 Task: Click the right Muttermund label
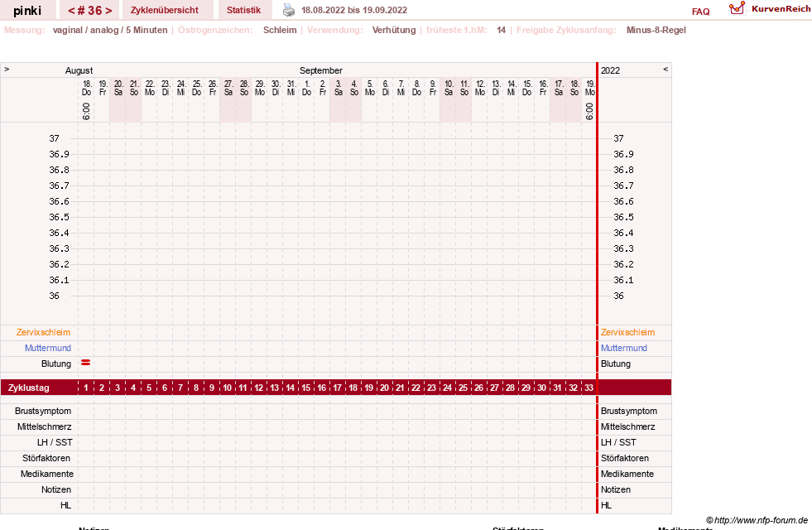click(624, 348)
